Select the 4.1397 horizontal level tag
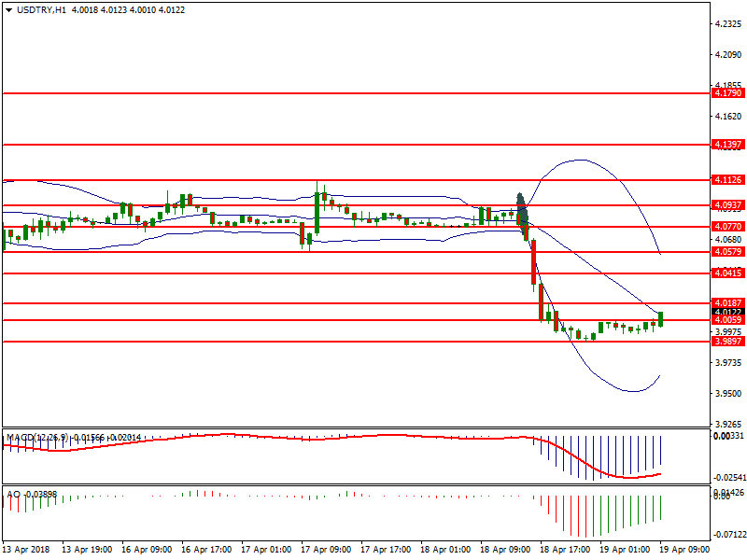 [x=726, y=145]
